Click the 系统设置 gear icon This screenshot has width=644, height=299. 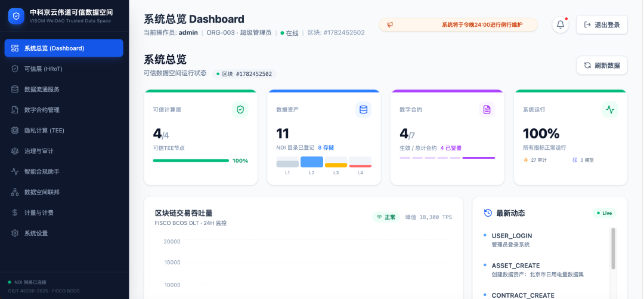pos(15,233)
